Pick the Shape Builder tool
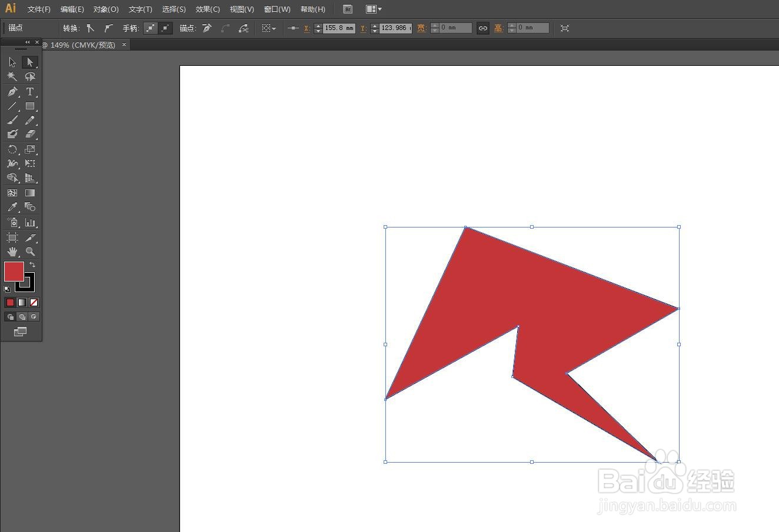779x532 pixels. click(12, 178)
